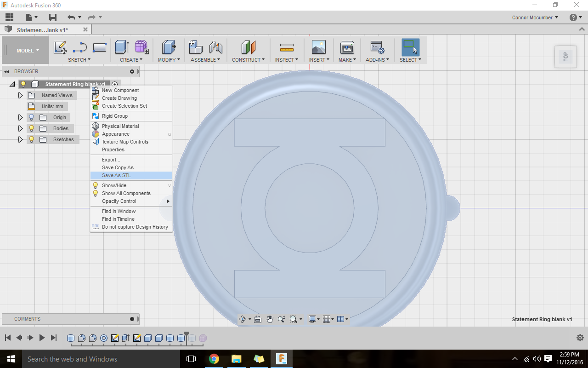Open Opacity Control submenu
Viewport: 588px width, 368px height.
(x=131, y=201)
